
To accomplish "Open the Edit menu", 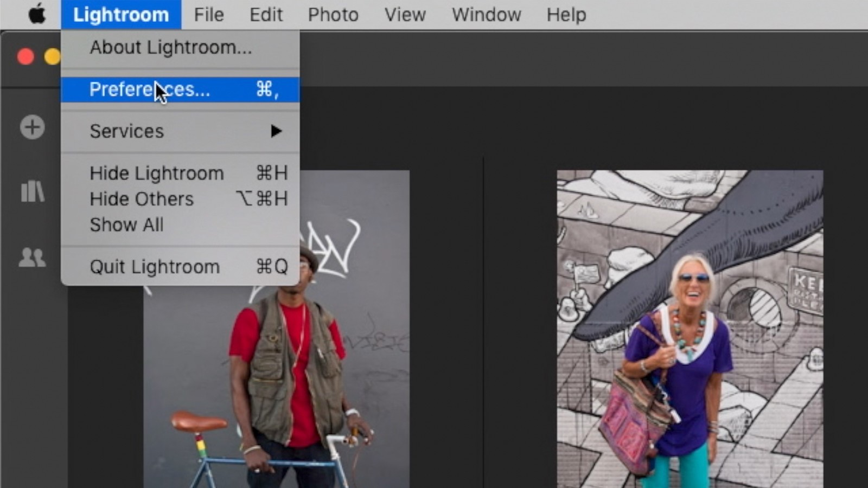I will coord(266,15).
